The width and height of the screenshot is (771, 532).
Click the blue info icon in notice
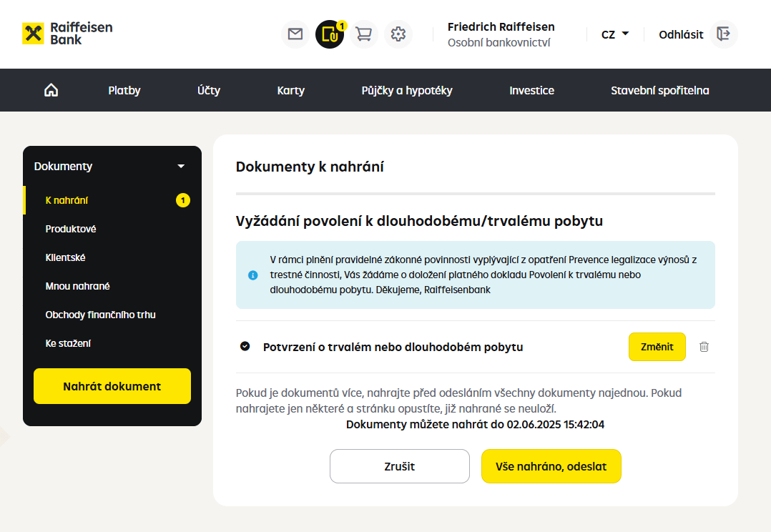(252, 275)
